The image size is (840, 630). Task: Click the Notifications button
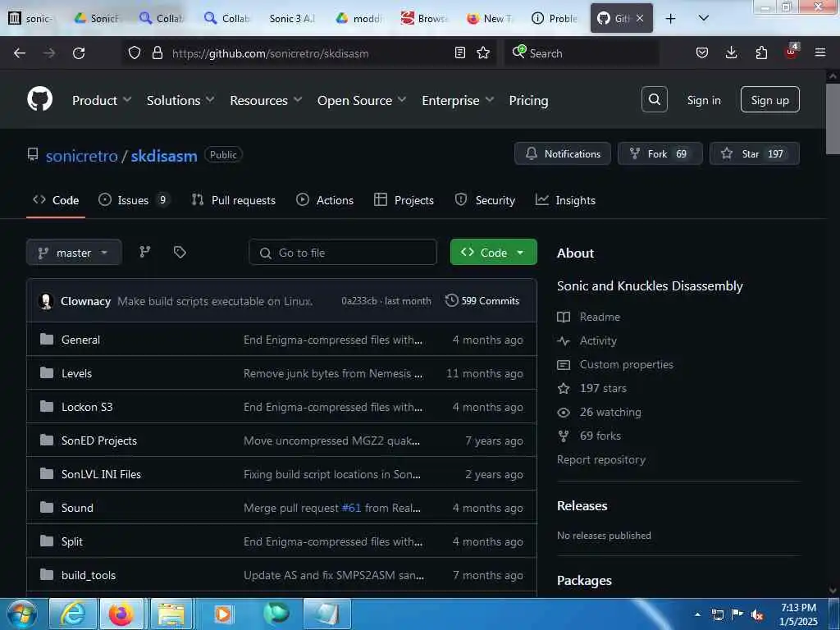[563, 153]
